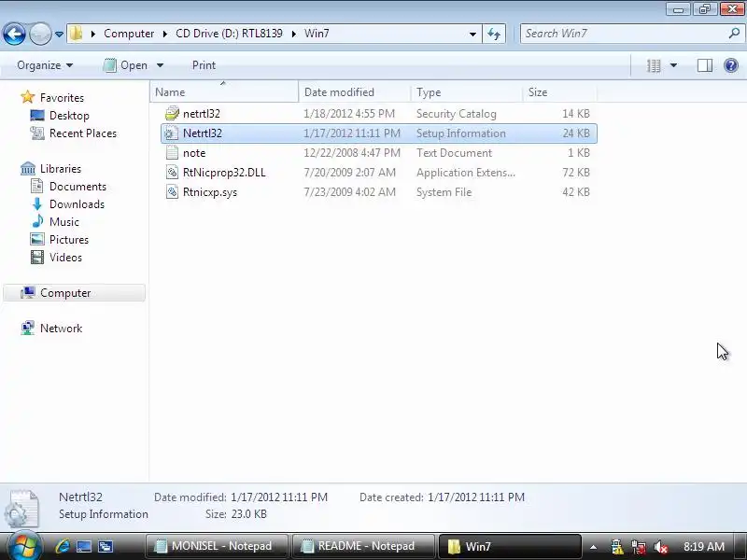Select Computer in the navigation pane
The height and width of the screenshot is (560, 747).
(x=75, y=293)
